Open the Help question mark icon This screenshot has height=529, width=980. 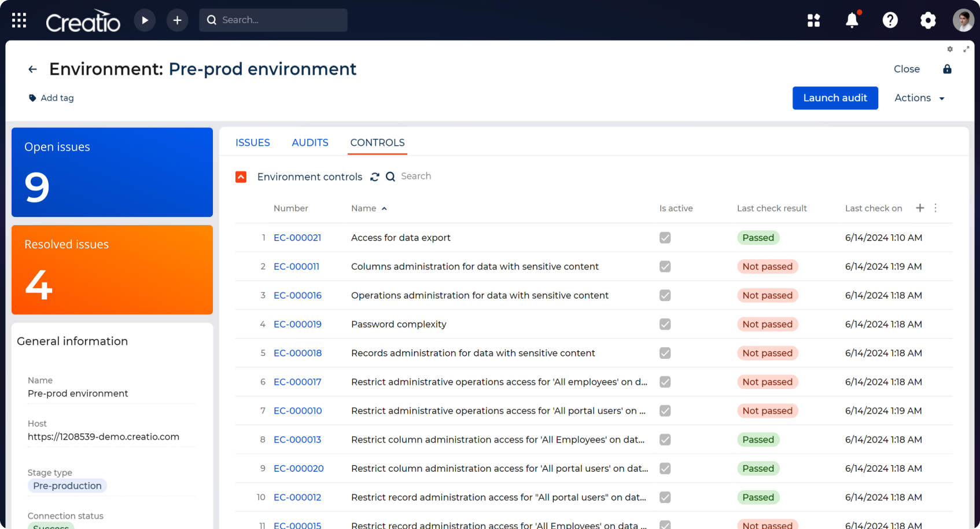pyautogui.click(x=890, y=20)
